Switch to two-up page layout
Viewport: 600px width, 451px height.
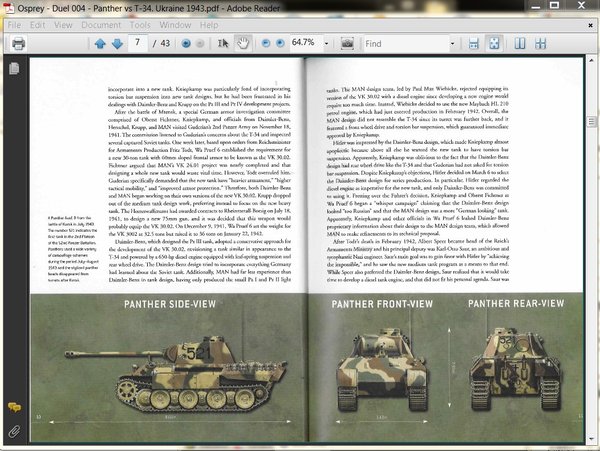pos(520,44)
